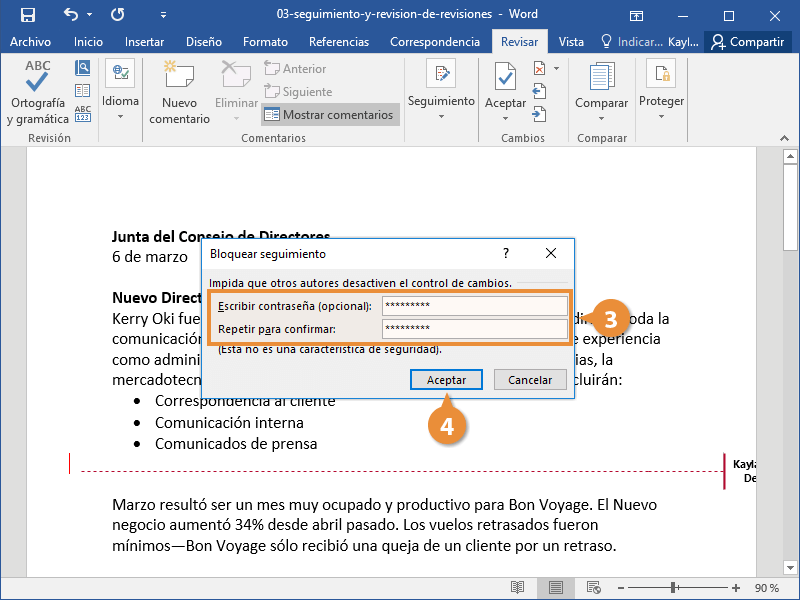Click the Save icon in title bar
Image resolution: width=800 pixels, height=600 pixels.
[x=28, y=15]
